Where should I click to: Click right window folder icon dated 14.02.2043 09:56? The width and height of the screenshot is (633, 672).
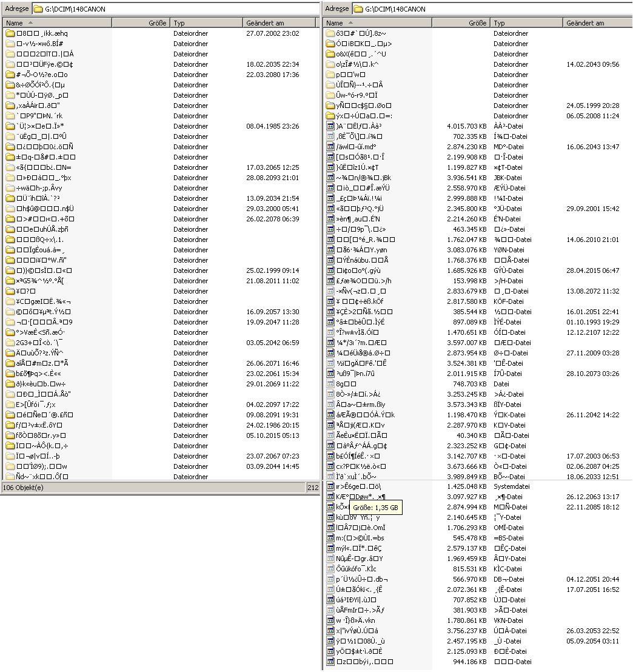pyautogui.click(x=330, y=64)
